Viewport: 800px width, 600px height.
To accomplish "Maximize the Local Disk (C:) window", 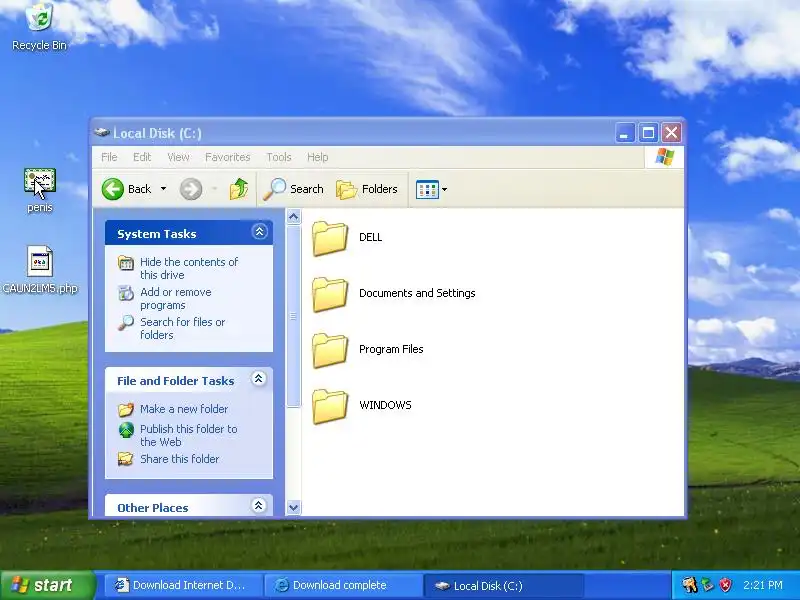I will point(648,133).
